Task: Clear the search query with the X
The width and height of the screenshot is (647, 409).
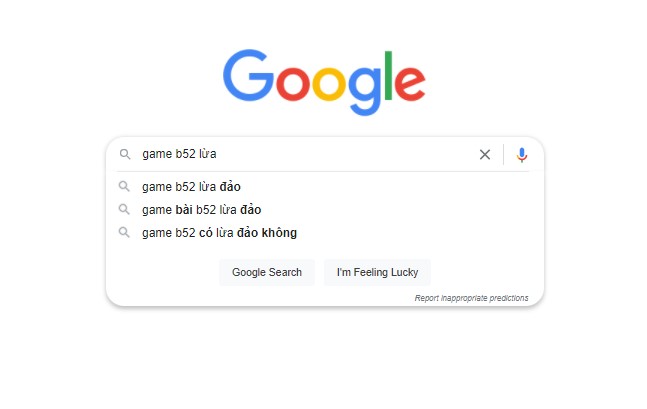Action: [485, 154]
